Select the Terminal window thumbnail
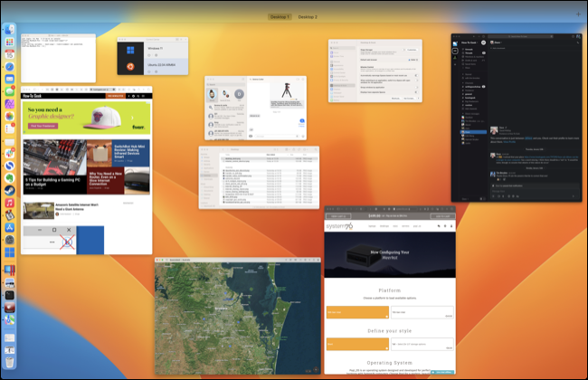The image size is (588, 380). [x=58, y=58]
